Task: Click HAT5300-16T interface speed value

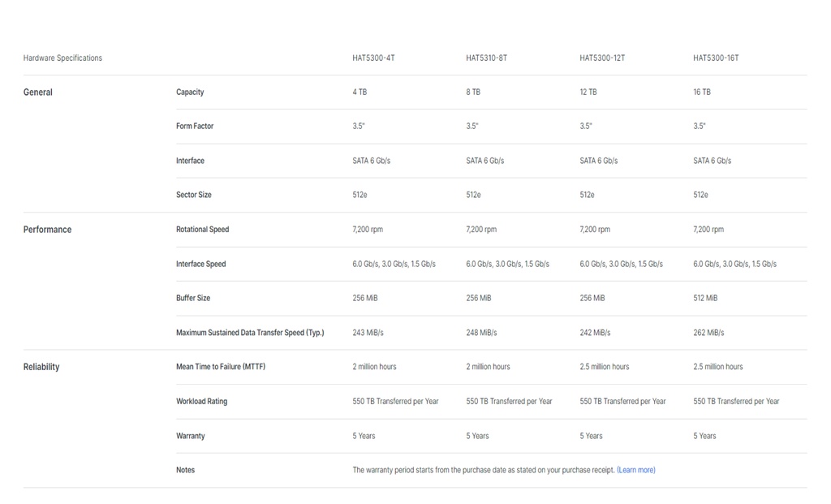Action: tap(735, 264)
